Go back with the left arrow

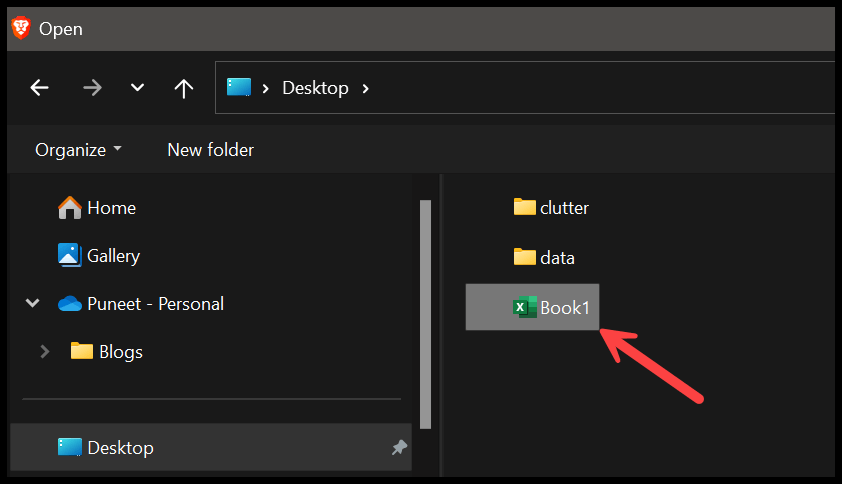point(40,88)
